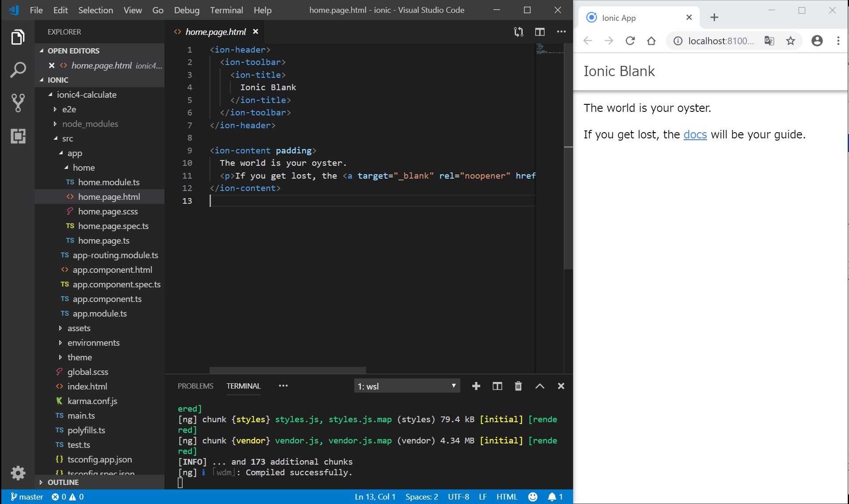The image size is (849, 504).
Task: Expand the node_modules folder
Action: [x=90, y=124]
